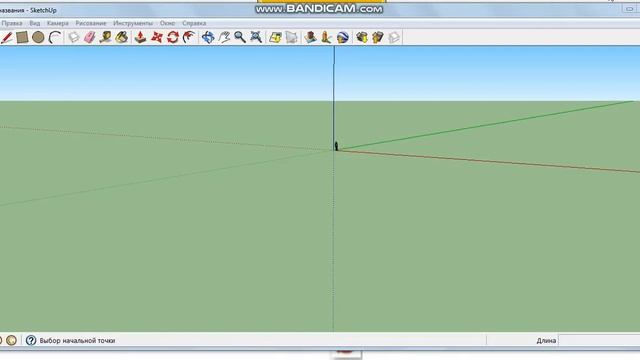This screenshot has height=360, width=640.
Task: Open the Окно menu
Action: point(167,23)
